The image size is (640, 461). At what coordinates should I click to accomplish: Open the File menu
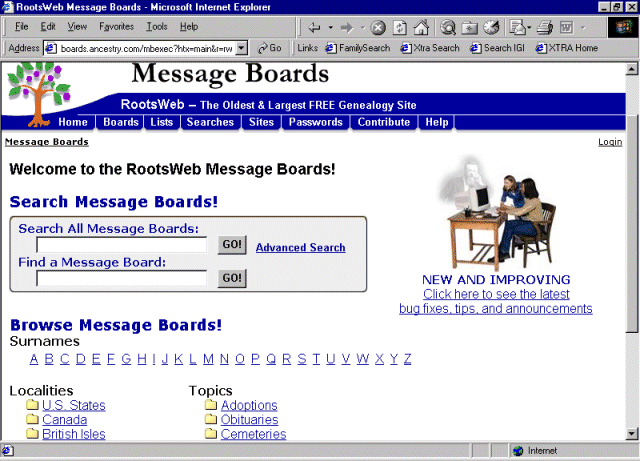coord(21,27)
